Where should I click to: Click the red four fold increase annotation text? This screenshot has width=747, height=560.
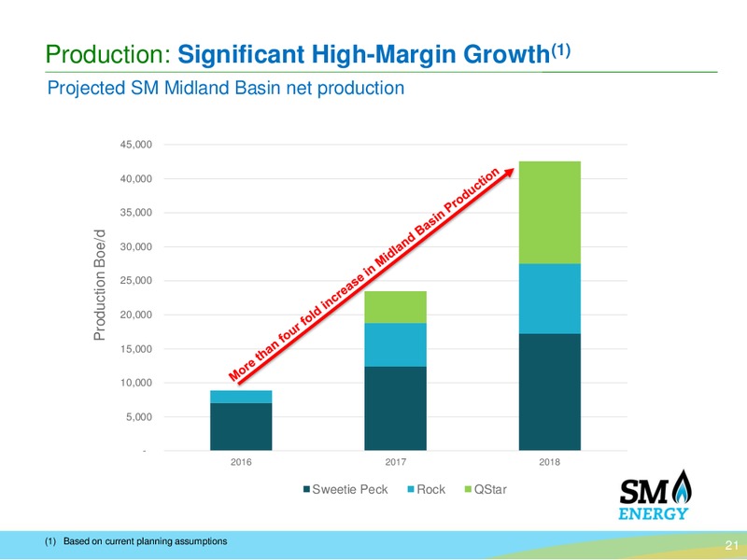(x=364, y=274)
